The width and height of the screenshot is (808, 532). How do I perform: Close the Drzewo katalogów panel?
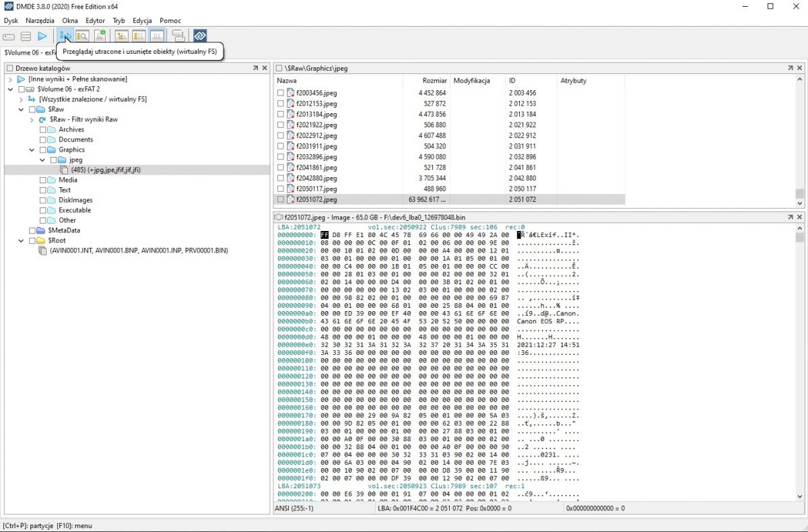[265, 68]
